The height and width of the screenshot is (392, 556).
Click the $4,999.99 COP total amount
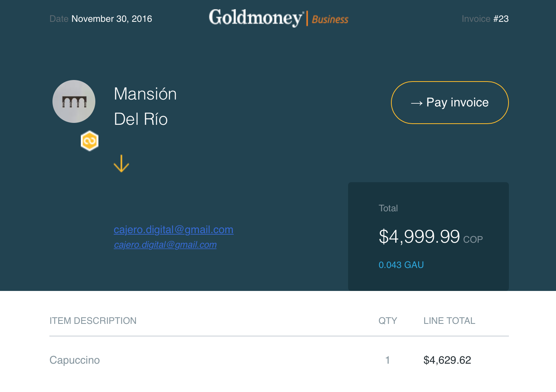tap(431, 237)
